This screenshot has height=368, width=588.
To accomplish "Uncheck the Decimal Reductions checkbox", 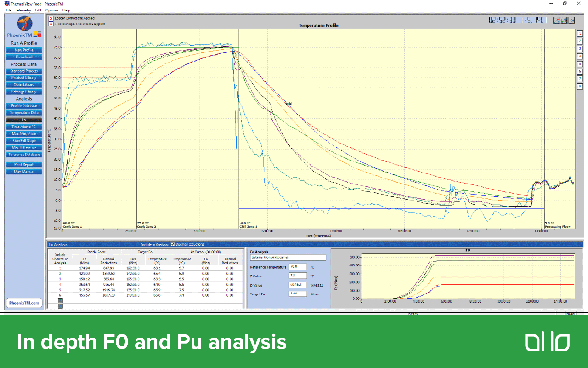I will point(173,244).
